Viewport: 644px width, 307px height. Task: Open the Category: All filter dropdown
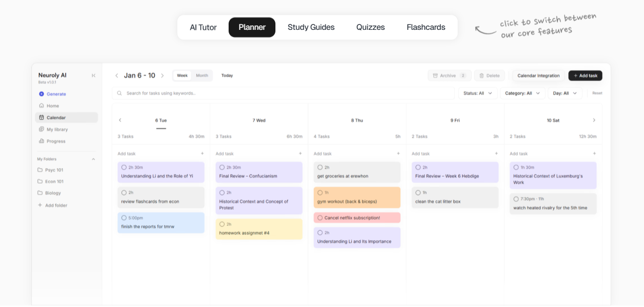point(522,93)
